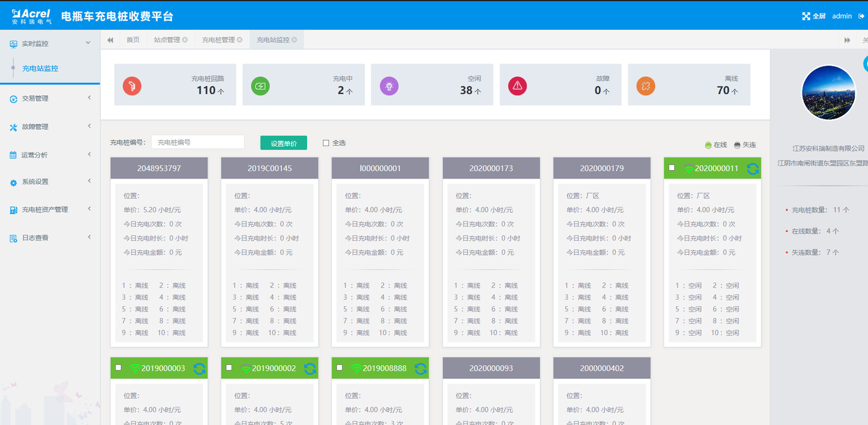Open charger card header I000000001

tap(380, 168)
